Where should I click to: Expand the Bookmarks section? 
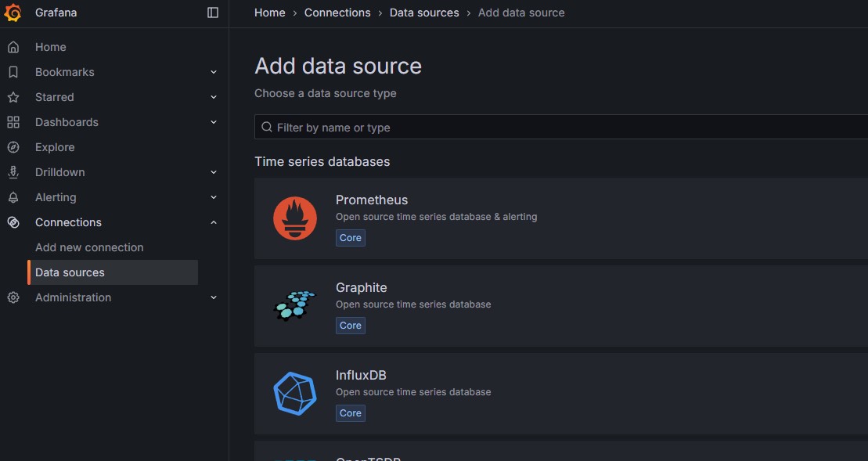213,71
